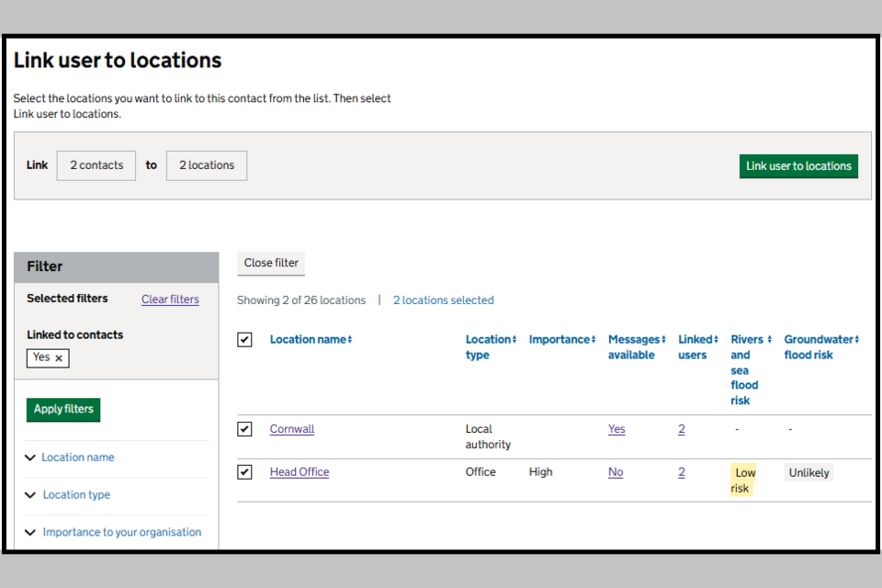Click the green Link user to locations button
Viewport: 882px width, 588px height.
[x=798, y=166]
